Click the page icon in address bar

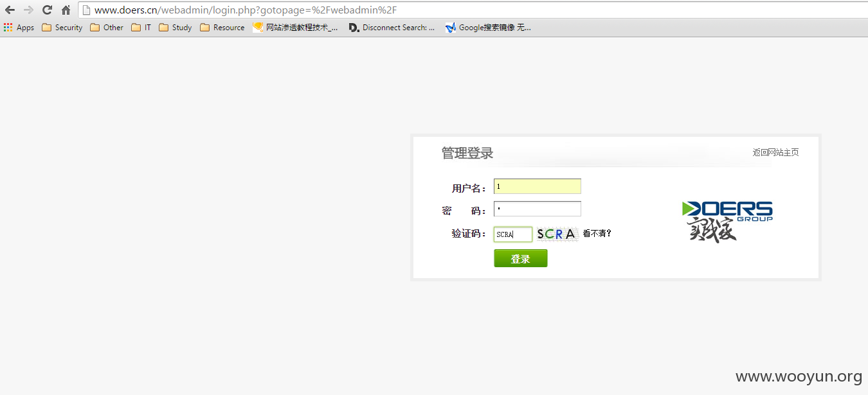86,10
